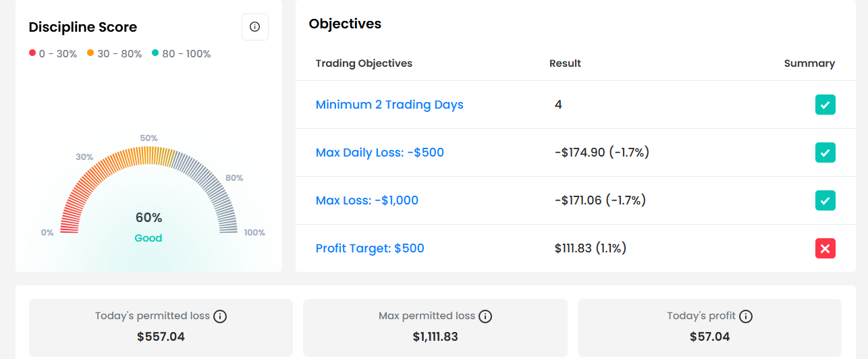The height and width of the screenshot is (359, 868).
Task: Click info icon beside Today's profit
Action: [746, 316]
